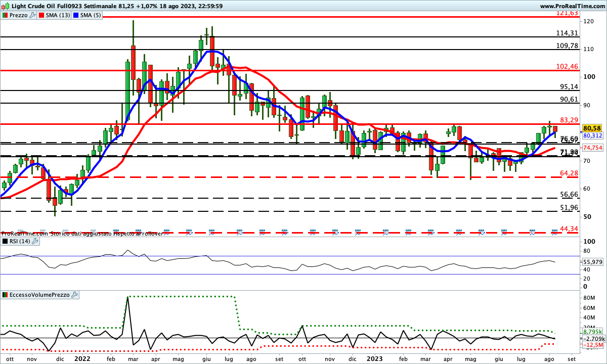Open Prezzo settings via its wrench icon

(x=33, y=15)
